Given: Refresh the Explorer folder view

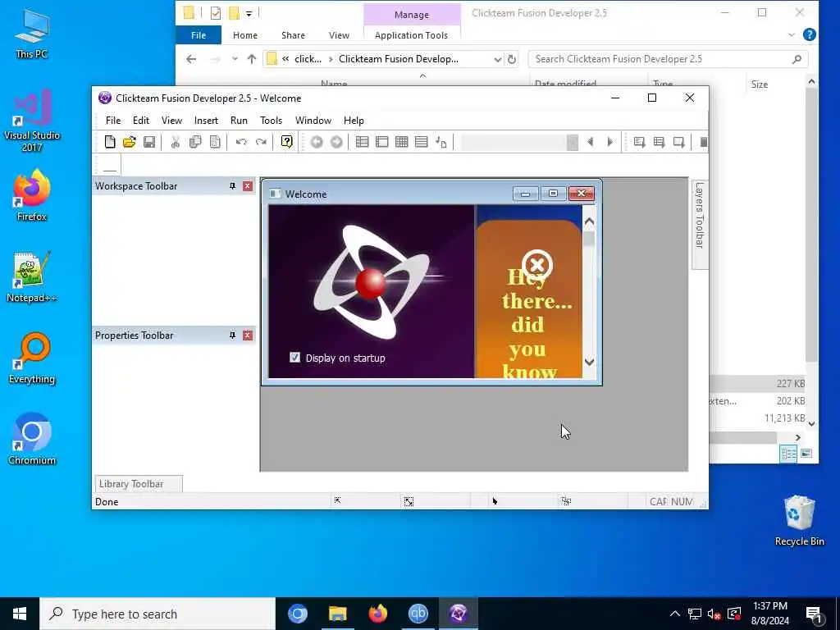Looking at the screenshot, I should click(x=512, y=59).
